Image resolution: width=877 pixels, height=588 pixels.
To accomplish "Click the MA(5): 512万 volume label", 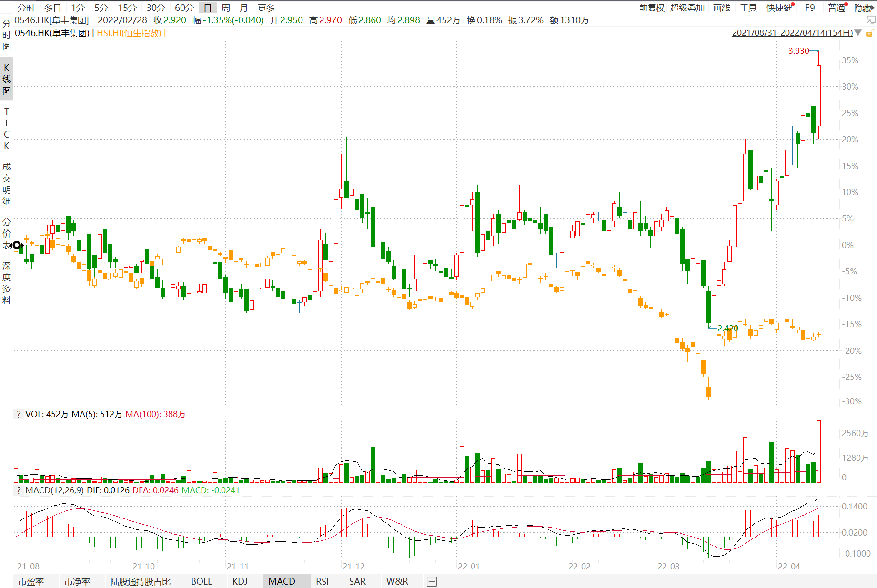I will pos(97,415).
